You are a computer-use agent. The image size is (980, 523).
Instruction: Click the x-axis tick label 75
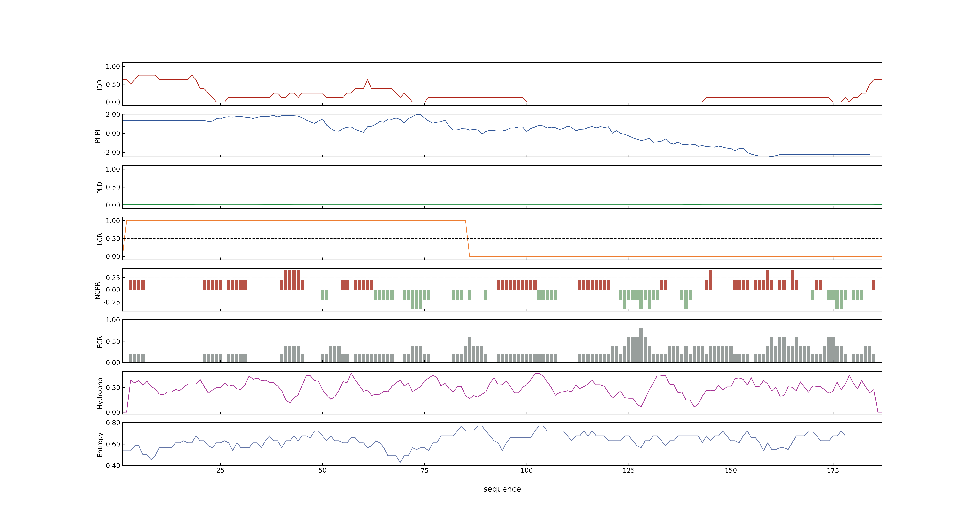click(x=425, y=470)
